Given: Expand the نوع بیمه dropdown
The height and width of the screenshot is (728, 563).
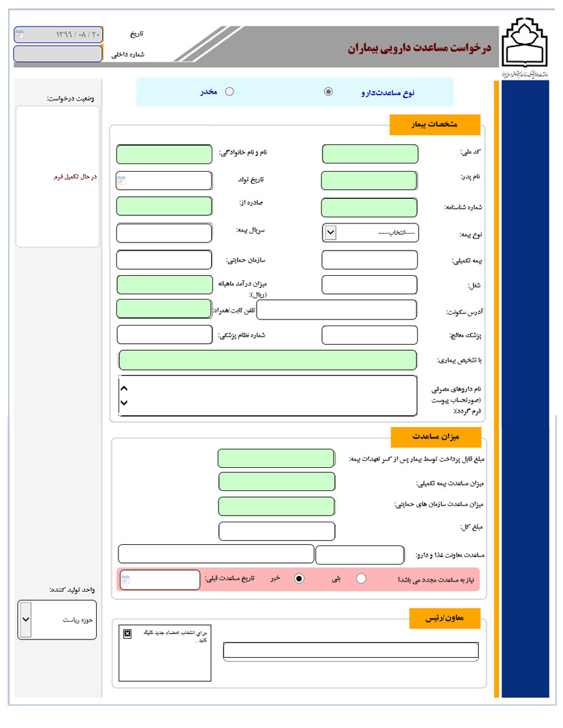Looking at the screenshot, I should pos(330,233).
